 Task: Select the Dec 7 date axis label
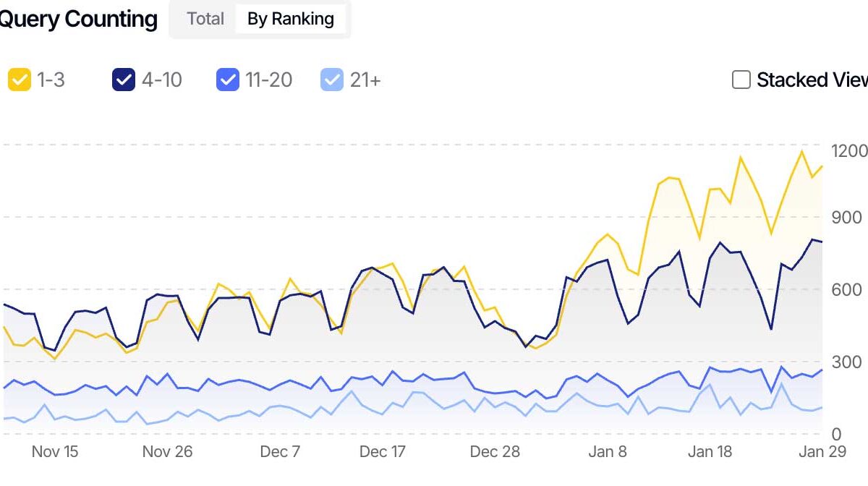point(280,452)
